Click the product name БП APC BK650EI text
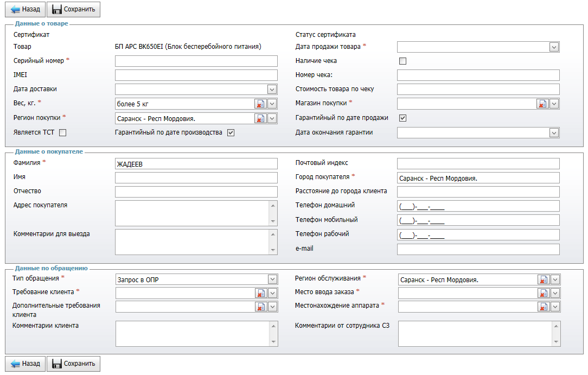This screenshot has height=375, width=588. [x=188, y=47]
